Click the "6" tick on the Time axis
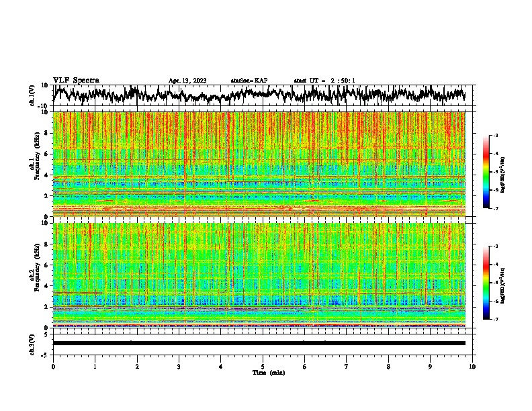The image size is (532, 411). coord(305,367)
